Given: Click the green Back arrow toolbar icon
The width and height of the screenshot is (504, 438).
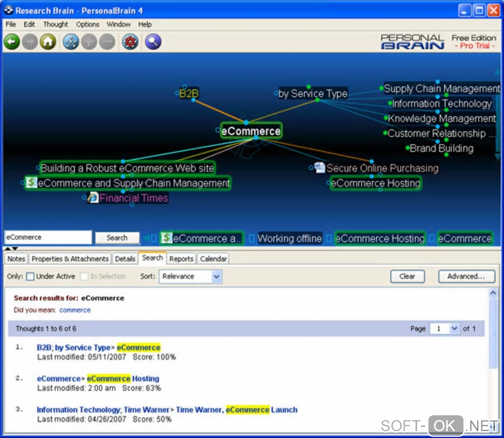Looking at the screenshot, I should click(x=12, y=42).
